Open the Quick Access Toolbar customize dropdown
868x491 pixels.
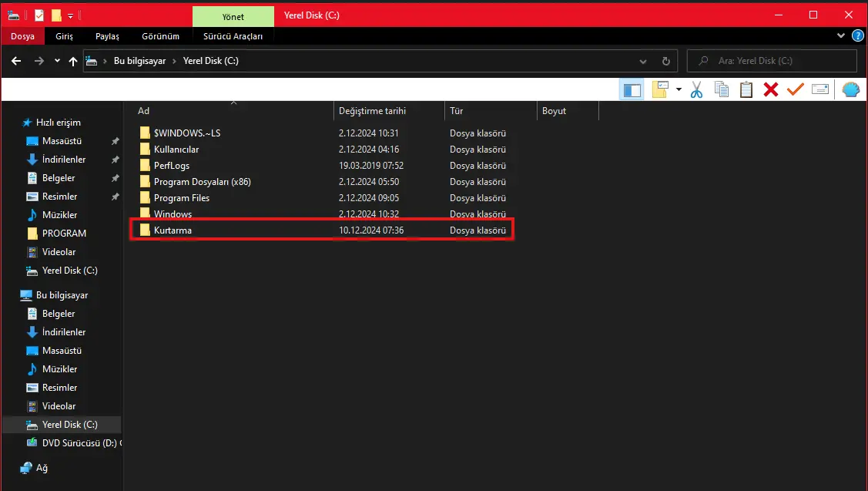point(70,16)
